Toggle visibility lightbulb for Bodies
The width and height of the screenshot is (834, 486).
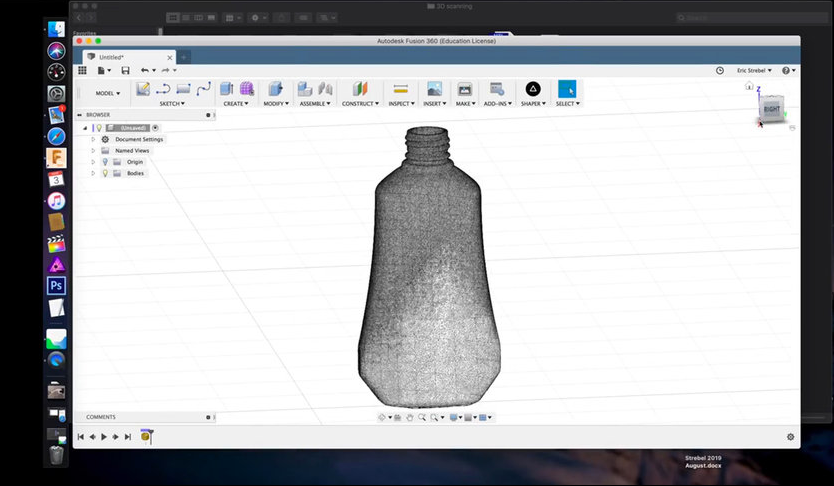tap(105, 173)
